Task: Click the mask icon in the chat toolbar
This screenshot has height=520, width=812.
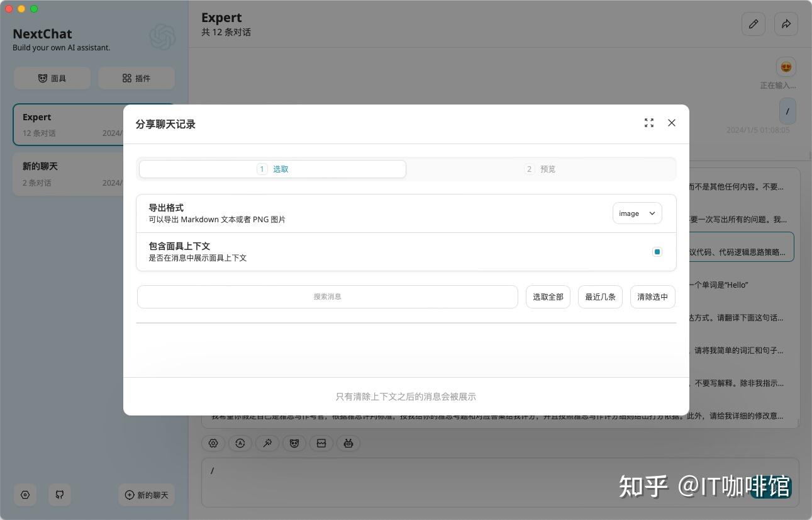Action: coord(294,443)
